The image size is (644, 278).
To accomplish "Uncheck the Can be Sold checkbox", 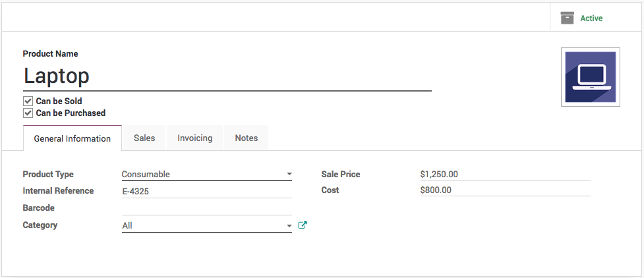I will pyautogui.click(x=28, y=101).
